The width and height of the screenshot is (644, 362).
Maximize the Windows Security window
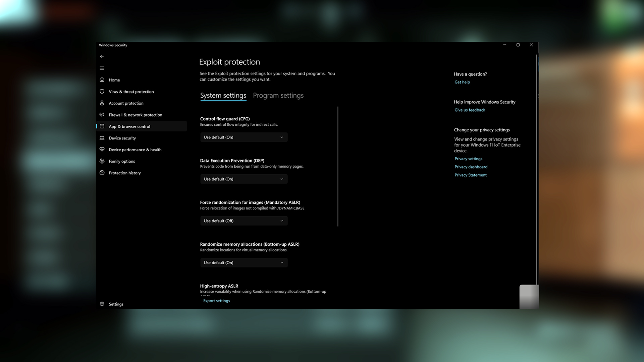coord(518,45)
